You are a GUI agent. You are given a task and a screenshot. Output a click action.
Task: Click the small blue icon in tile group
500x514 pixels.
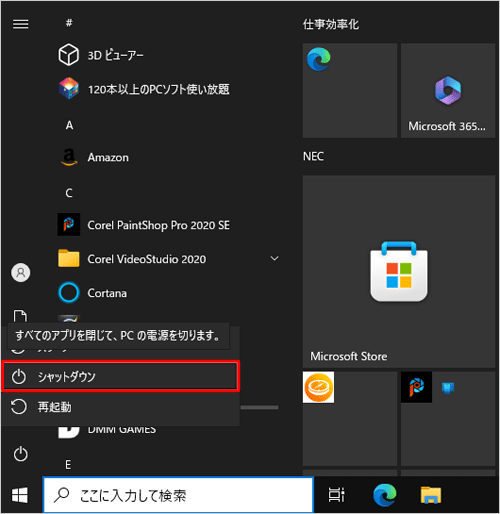click(448, 388)
